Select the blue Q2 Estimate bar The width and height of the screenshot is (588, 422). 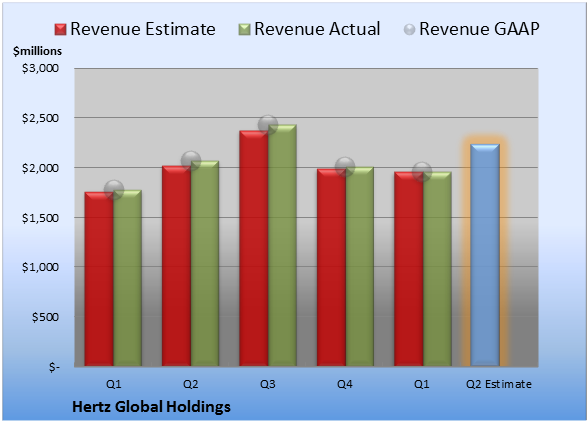coord(485,255)
